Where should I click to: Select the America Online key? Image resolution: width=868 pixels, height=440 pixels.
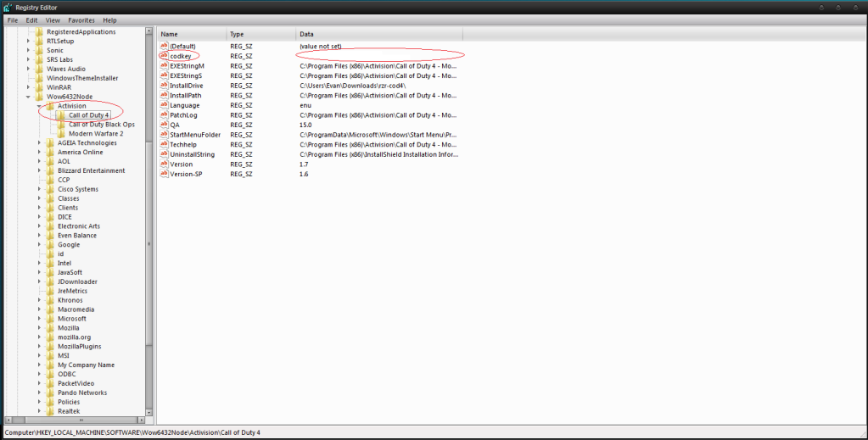point(81,152)
